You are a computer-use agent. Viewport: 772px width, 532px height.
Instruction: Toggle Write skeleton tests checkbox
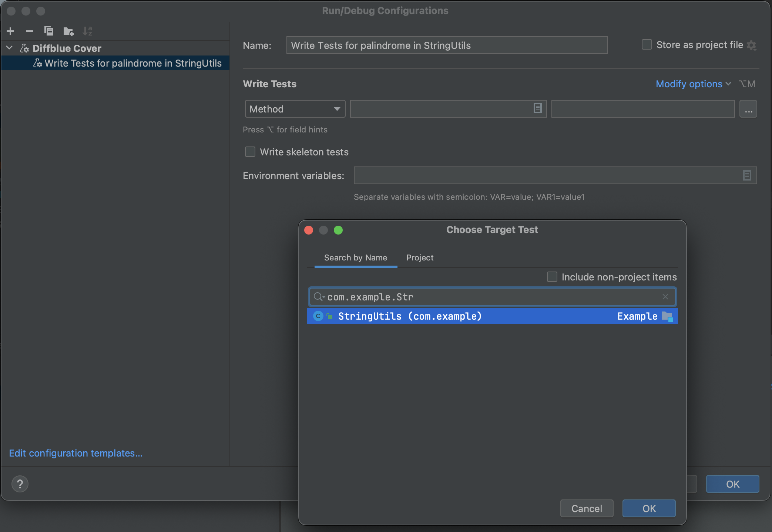[250, 152]
